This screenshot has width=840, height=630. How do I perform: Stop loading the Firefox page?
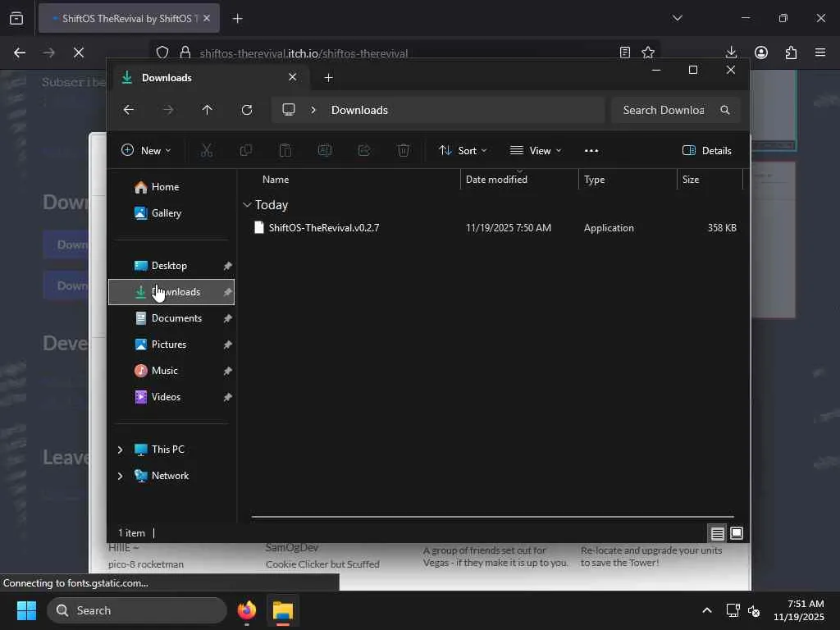[x=78, y=52]
